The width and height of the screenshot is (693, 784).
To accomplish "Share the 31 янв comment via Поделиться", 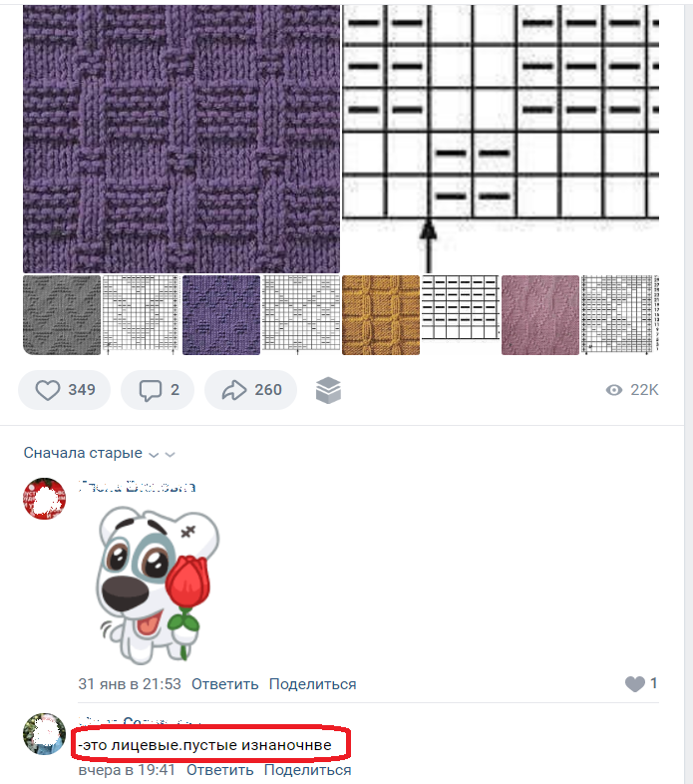I will tap(312, 684).
